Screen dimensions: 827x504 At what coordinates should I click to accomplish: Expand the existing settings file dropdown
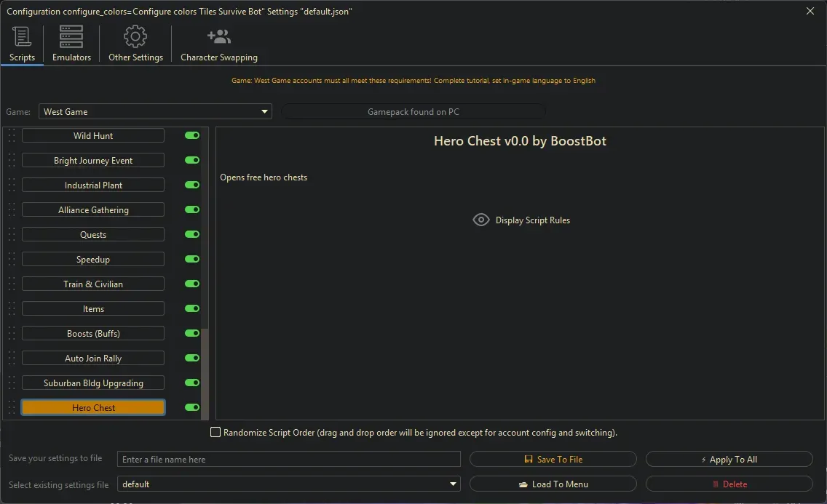[x=453, y=484]
